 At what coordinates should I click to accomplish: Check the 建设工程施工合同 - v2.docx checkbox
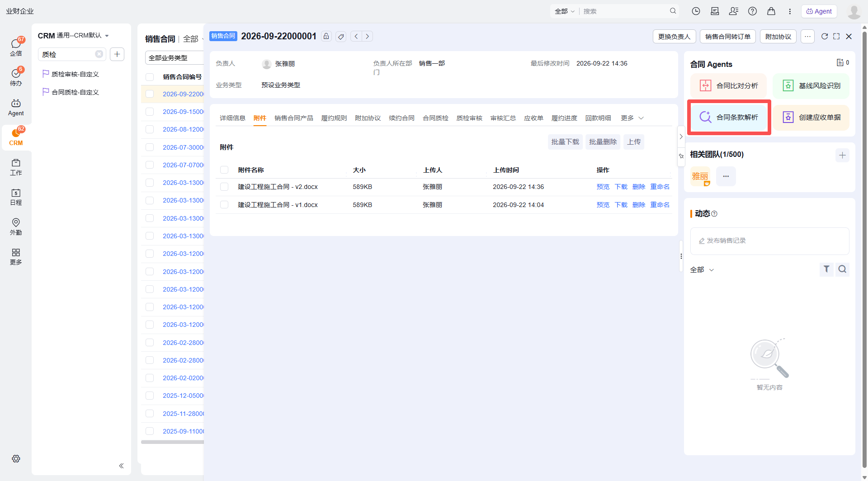point(224,187)
